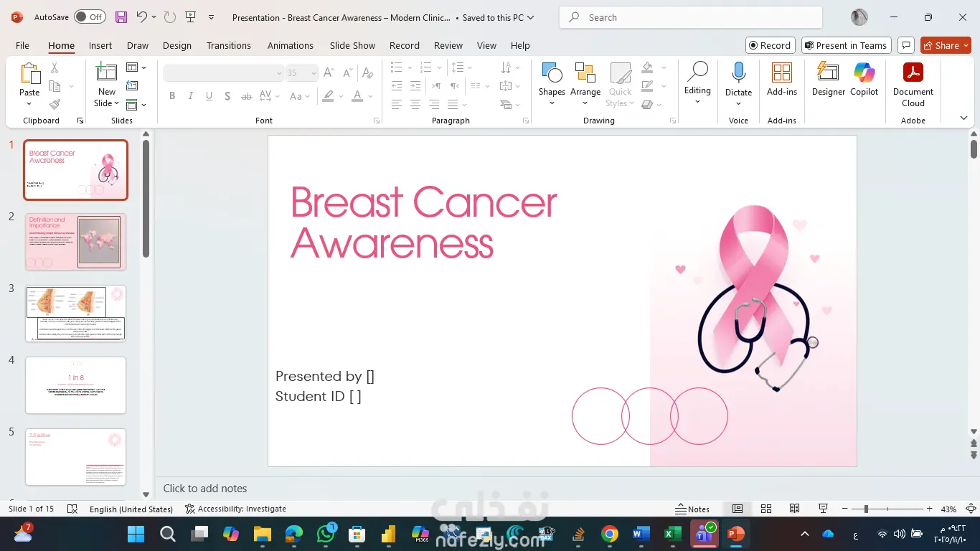Expand the Paste options arrow
Image resolution: width=980 pixels, height=551 pixels.
29,105
